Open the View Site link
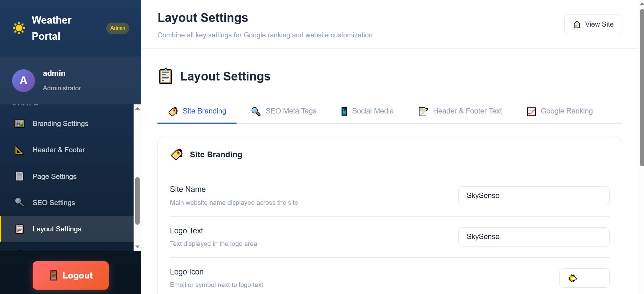This screenshot has width=644, height=294. (593, 24)
